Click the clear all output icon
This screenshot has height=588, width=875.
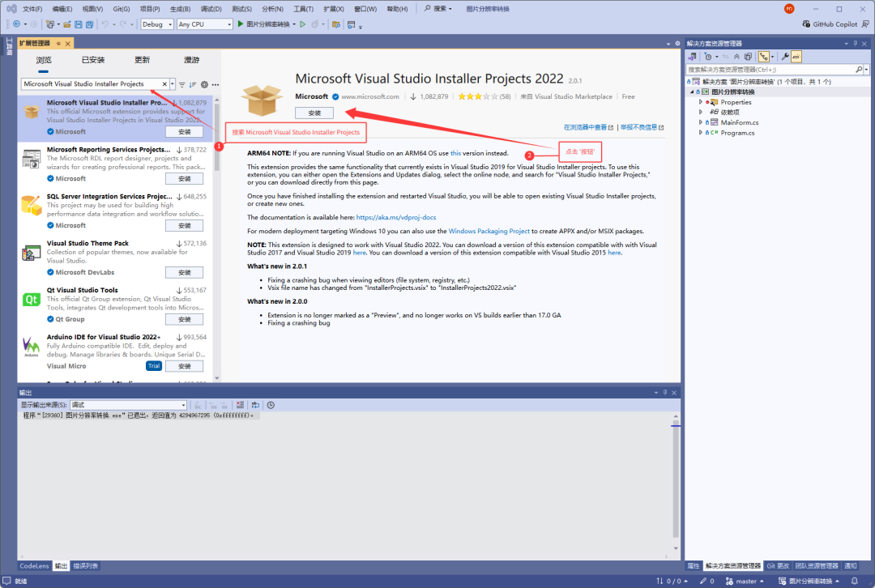(240, 405)
